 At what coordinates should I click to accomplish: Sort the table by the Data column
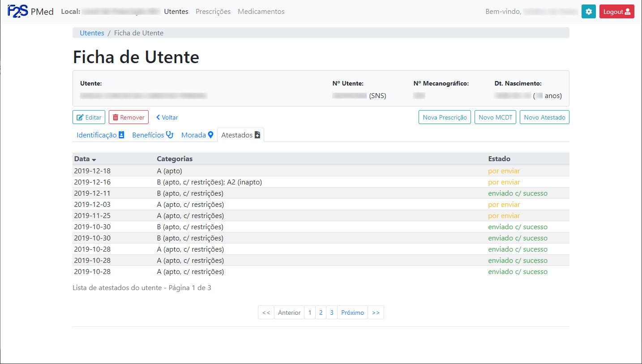pos(85,159)
